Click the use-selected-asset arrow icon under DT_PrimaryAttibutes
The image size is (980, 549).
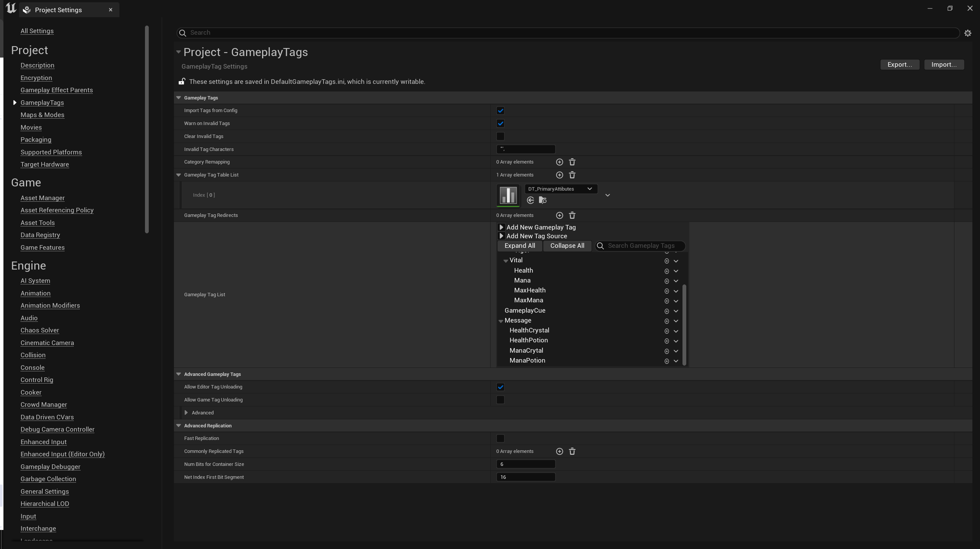tap(530, 200)
